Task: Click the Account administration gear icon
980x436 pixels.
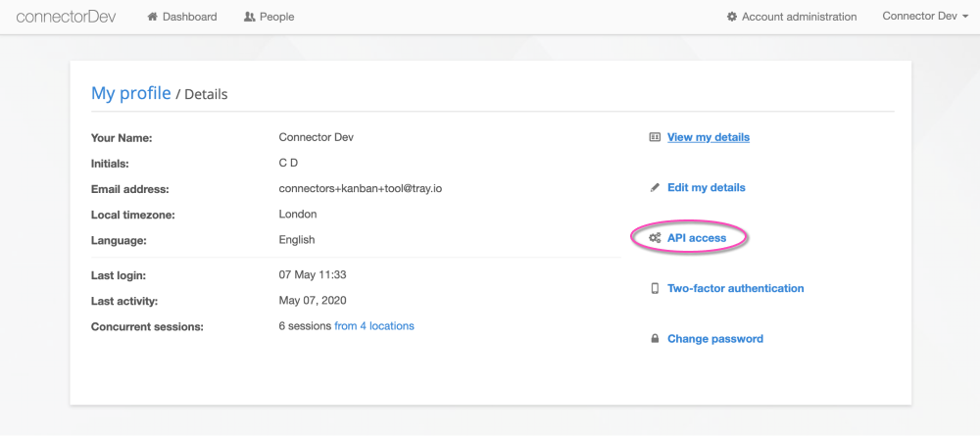Action: tap(732, 17)
